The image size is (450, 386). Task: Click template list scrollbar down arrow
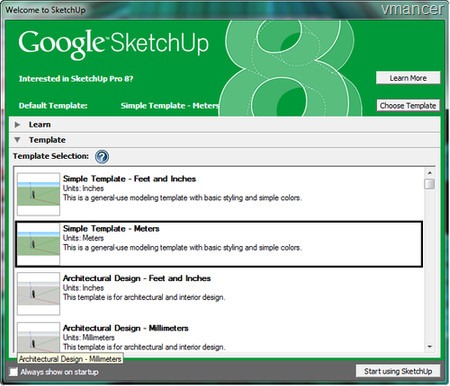click(430, 347)
